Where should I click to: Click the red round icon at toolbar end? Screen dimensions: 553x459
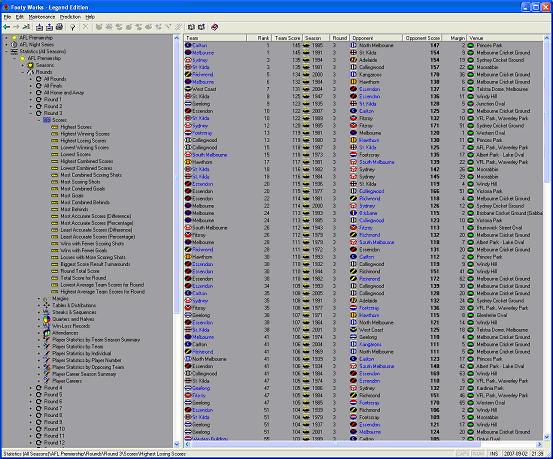(214, 27)
